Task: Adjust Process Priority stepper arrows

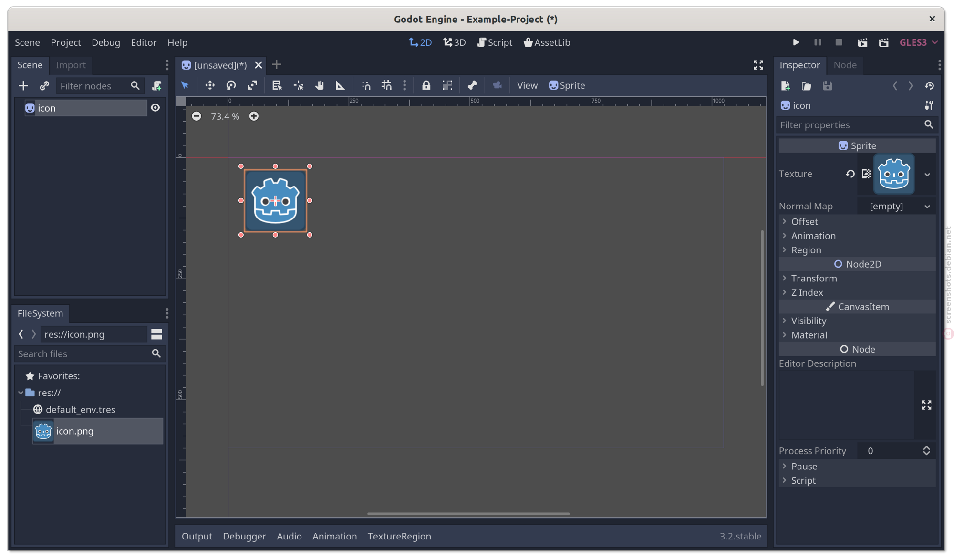Action: [926, 451]
